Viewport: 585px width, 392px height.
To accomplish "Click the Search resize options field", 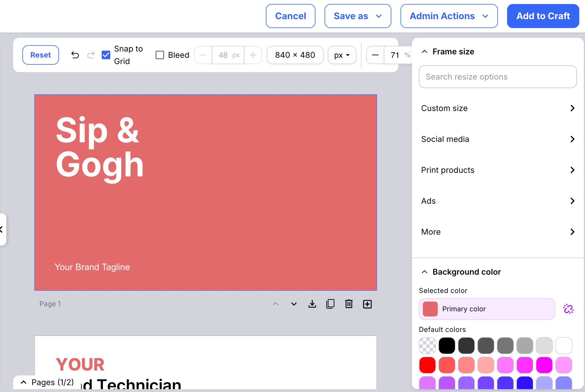I will [498, 77].
